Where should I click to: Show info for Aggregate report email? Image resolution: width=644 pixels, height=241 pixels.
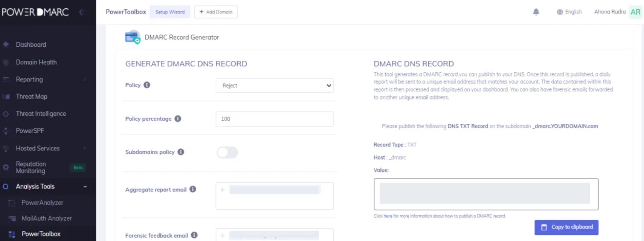(193, 189)
